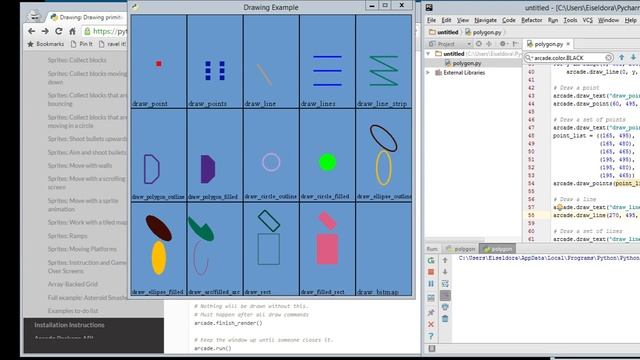Open Refactor menu in PyCharm

point(531,20)
